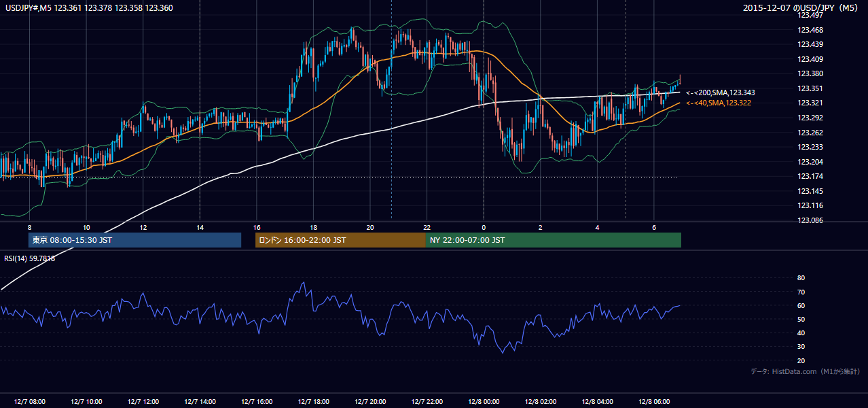Viewport: 868px width, 408px height.
Task: Click bottom date label 12/7 14:00
Action: 200,401
